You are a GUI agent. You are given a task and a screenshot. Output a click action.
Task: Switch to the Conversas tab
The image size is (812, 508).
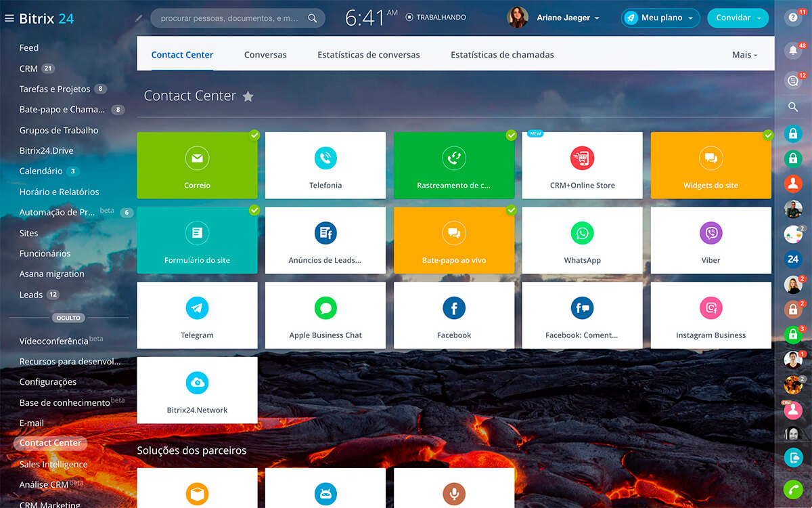265,55
